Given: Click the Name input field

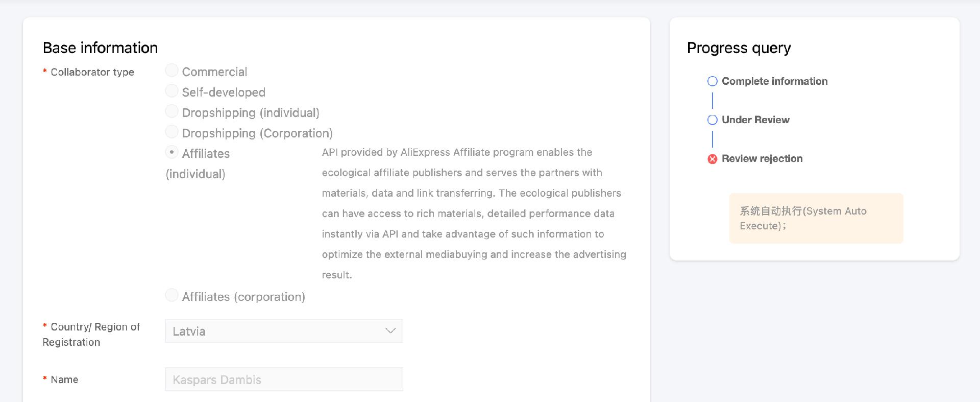Looking at the screenshot, I should pos(283,380).
